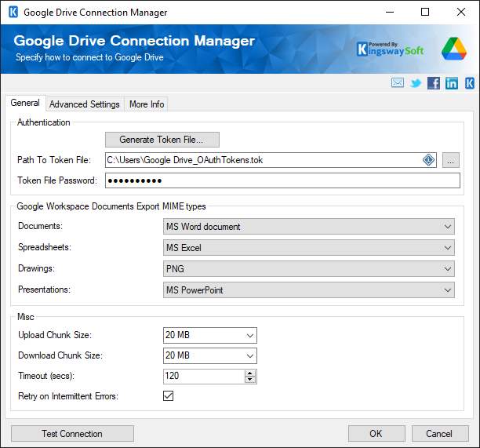Increase timeout with the up spinner arrow
Image resolution: width=480 pixels, height=448 pixels.
250,373
